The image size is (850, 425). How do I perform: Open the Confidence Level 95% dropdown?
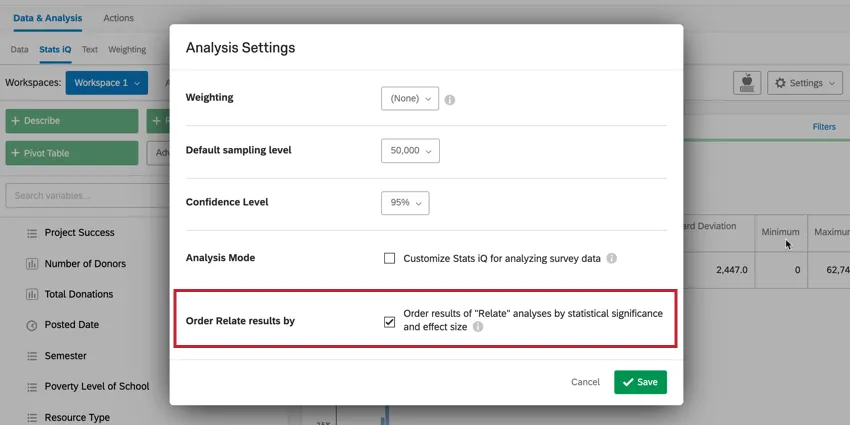coord(405,202)
